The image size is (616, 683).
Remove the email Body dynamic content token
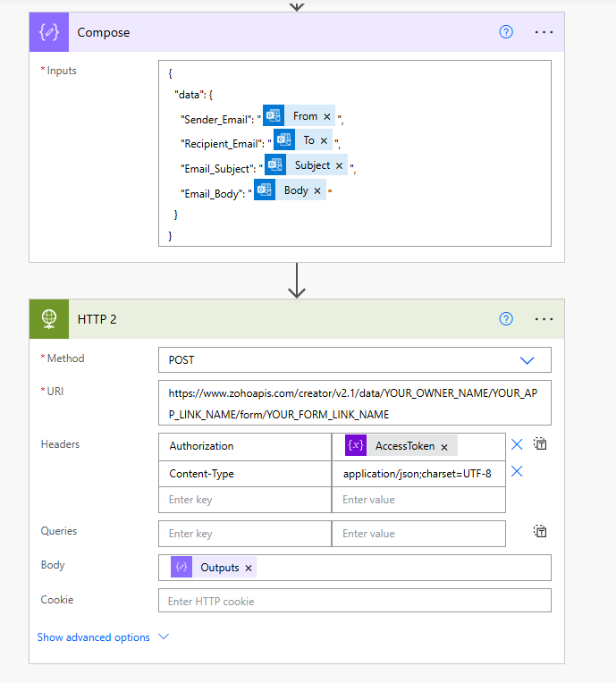317,190
